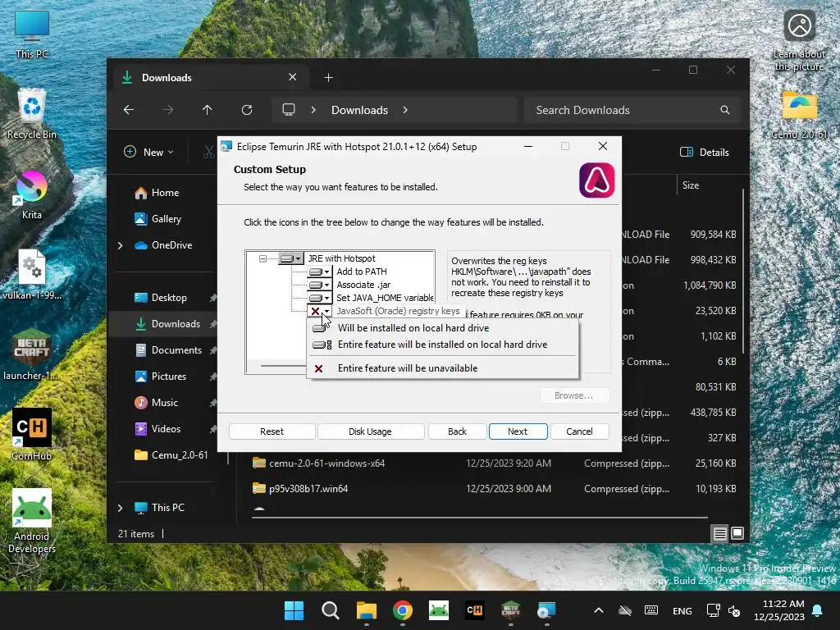Click the Disk Usage button
The width and height of the screenshot is (840, 630).
[x=370, y=431]
